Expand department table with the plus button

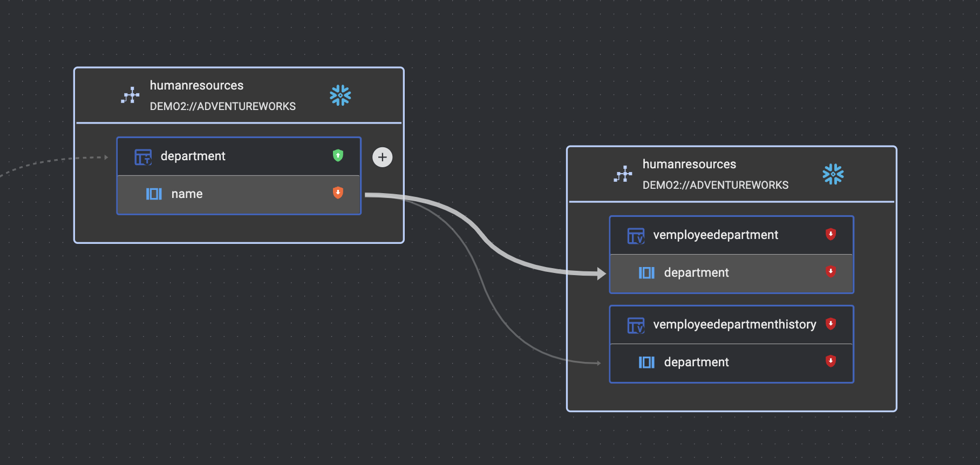tap(382, 158)
